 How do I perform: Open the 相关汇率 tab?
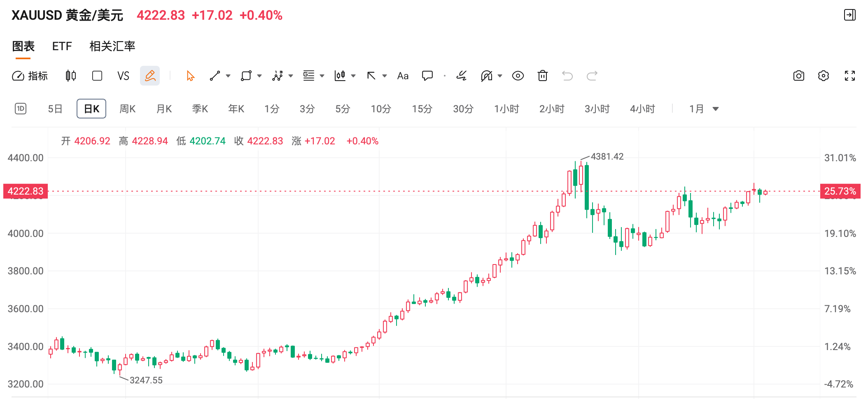112,46
